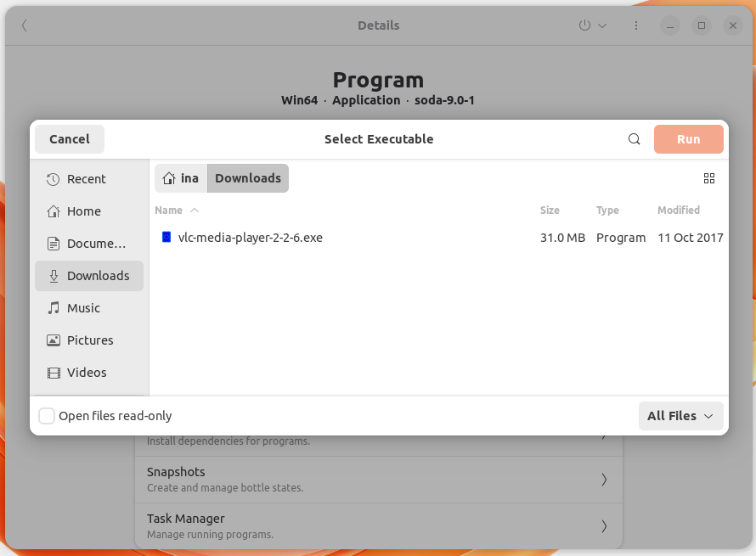Click the Snapshots label in Details window

tap(176, 472)
